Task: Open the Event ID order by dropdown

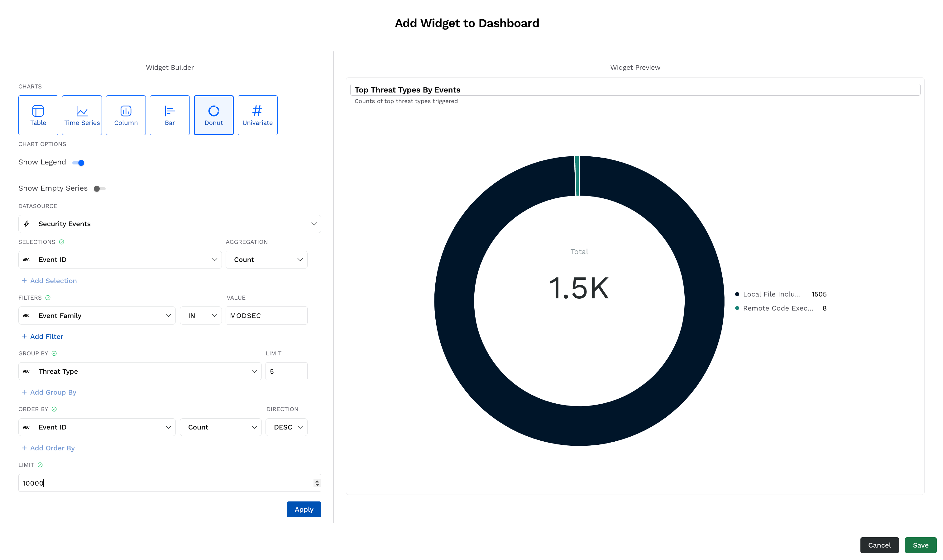Action: click(x=97, y=427)
